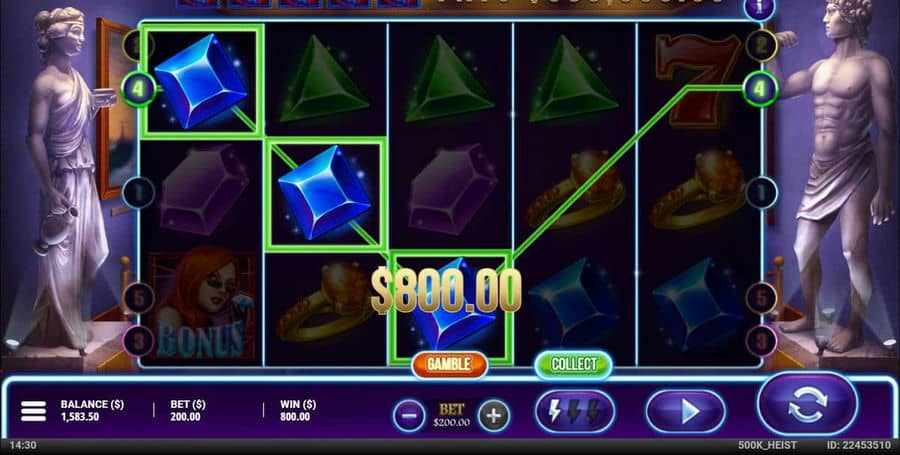Click the orange Gamble button
Viewport: 900px width, 455px height.
tap(449, 364)
